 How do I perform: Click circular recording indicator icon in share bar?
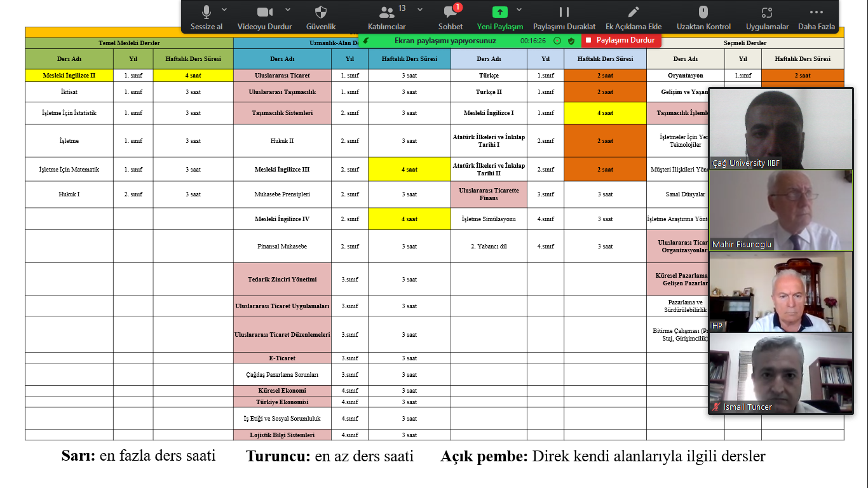[x=557, y=41]
